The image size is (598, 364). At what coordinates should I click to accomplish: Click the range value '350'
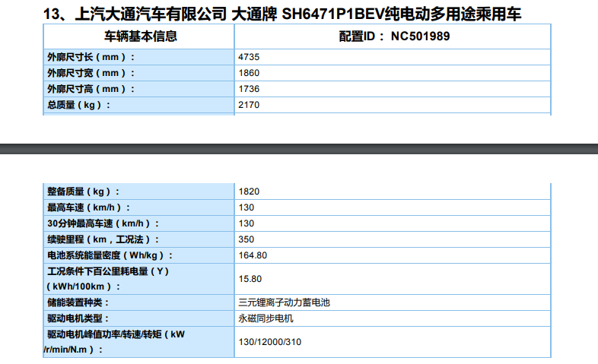point(247,239)
